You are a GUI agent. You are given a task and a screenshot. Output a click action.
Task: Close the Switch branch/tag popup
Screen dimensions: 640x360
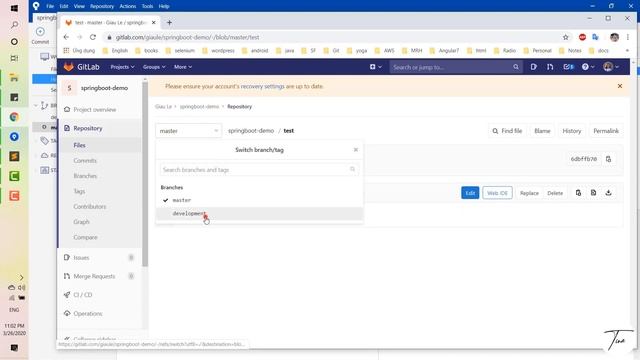(x=356, y=150)
